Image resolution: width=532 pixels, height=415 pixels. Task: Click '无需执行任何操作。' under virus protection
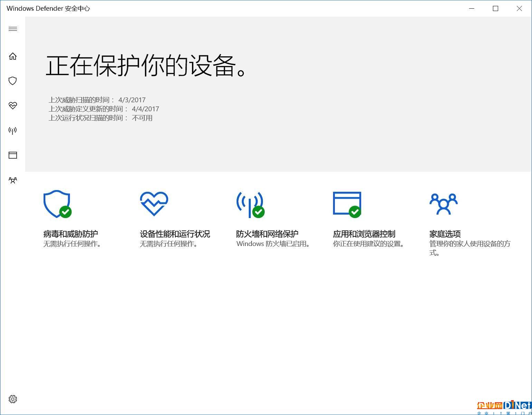73,244
